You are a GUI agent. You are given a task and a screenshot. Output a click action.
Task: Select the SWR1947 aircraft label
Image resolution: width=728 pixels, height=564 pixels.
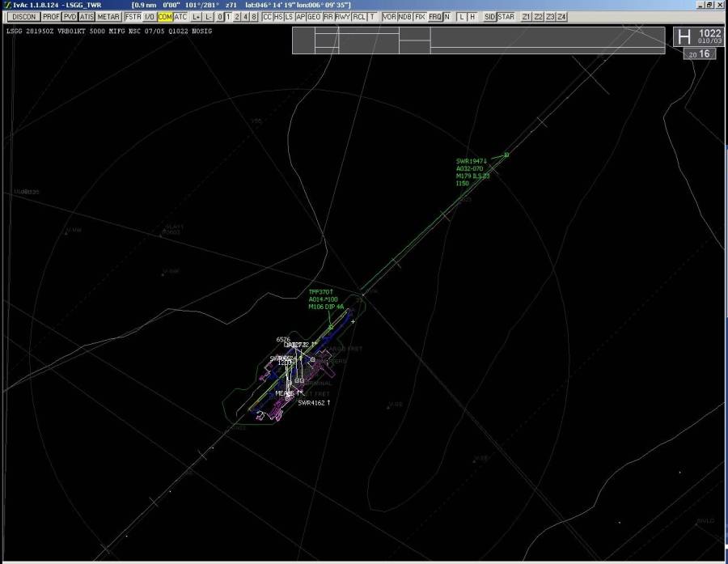pos(470,162)
